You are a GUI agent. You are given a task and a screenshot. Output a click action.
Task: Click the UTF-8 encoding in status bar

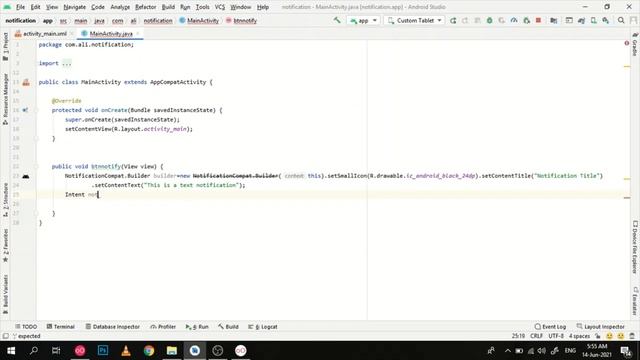point(556,336)
